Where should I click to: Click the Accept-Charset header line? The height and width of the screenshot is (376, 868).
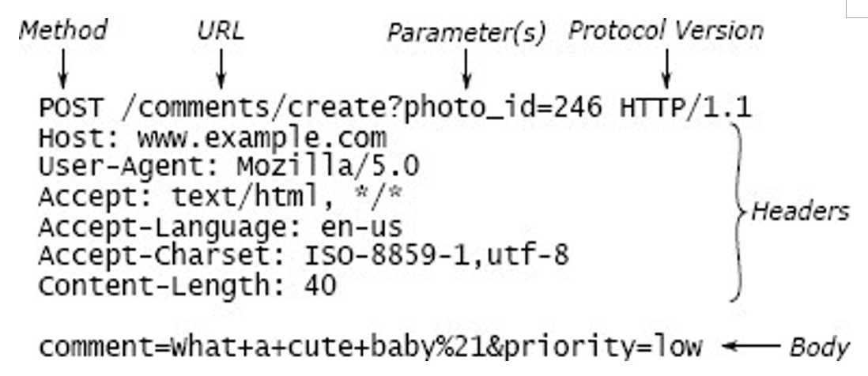pos(303,256)
